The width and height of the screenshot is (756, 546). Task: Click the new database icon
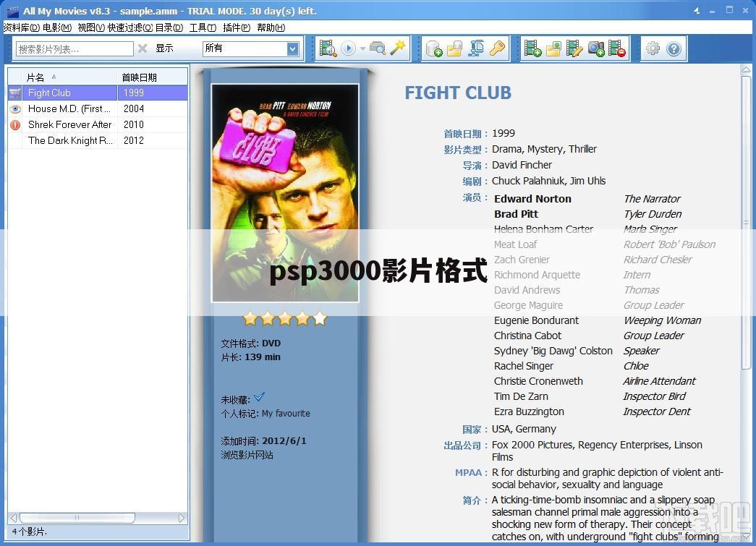coord(434,48)
